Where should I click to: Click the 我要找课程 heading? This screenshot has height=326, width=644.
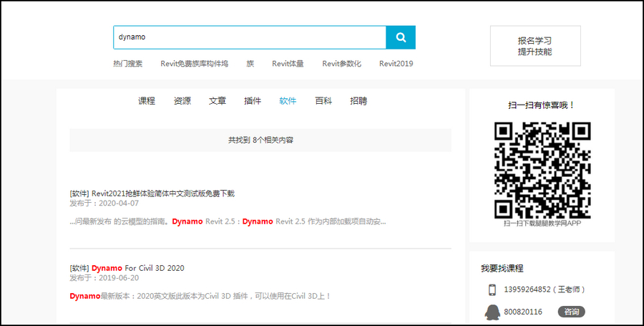pyautogui.click(x=502, y=269)
